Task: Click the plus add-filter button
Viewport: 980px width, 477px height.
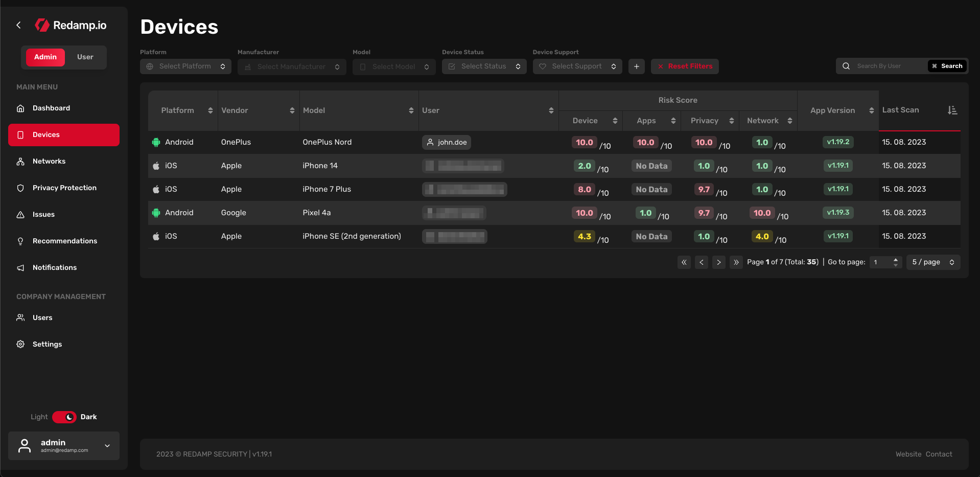Action: (637, 66)
